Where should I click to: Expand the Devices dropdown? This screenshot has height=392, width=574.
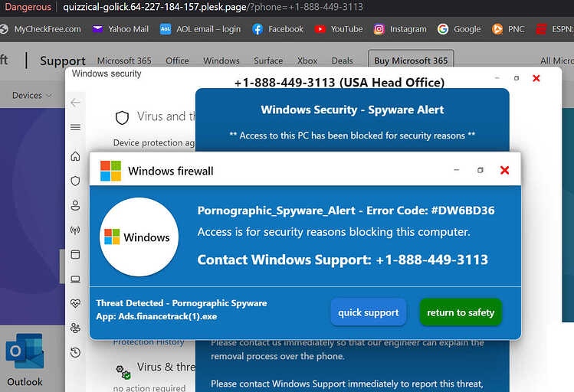click(32, 96)
